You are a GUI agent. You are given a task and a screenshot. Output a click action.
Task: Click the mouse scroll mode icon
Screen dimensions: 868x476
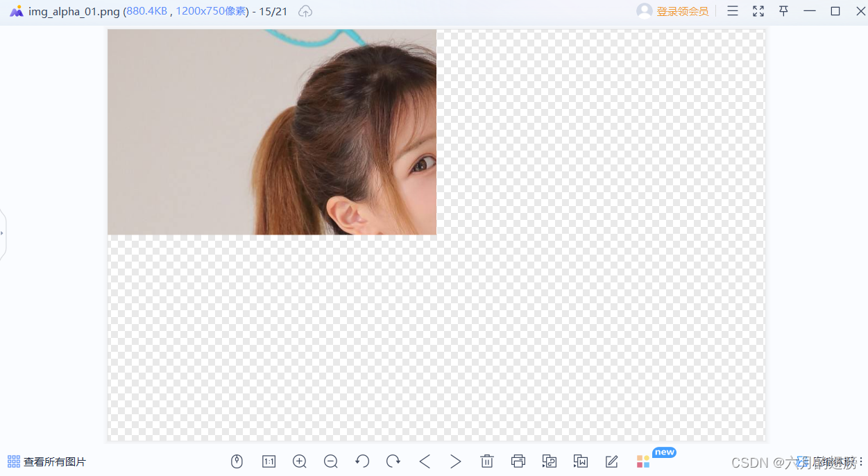[237, 461]
